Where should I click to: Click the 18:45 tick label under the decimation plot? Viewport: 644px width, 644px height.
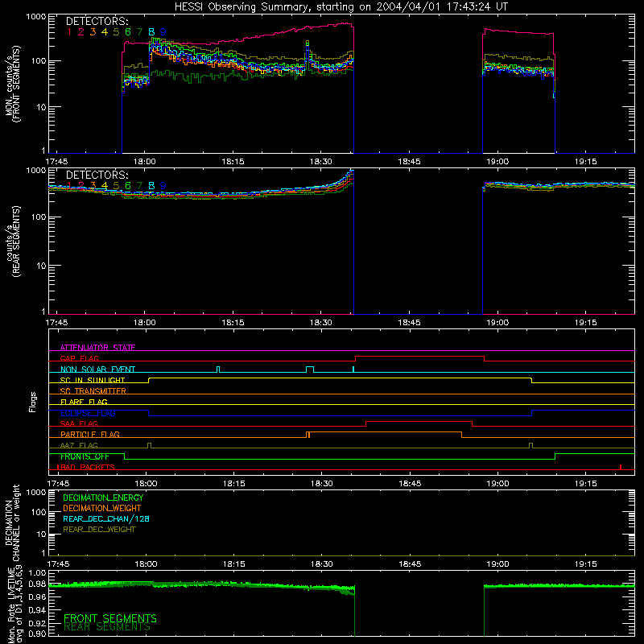410,564
